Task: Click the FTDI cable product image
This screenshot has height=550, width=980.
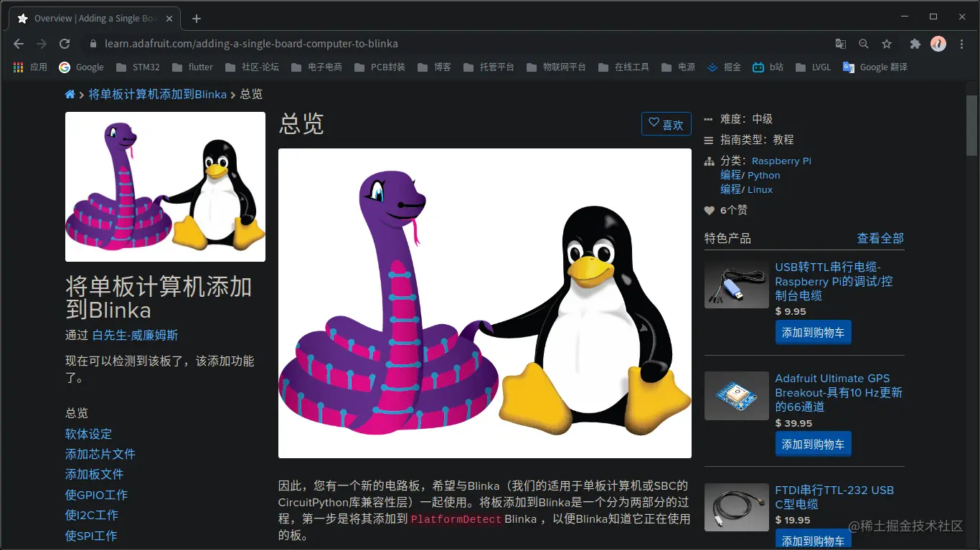Action: (x=737, y=508)
